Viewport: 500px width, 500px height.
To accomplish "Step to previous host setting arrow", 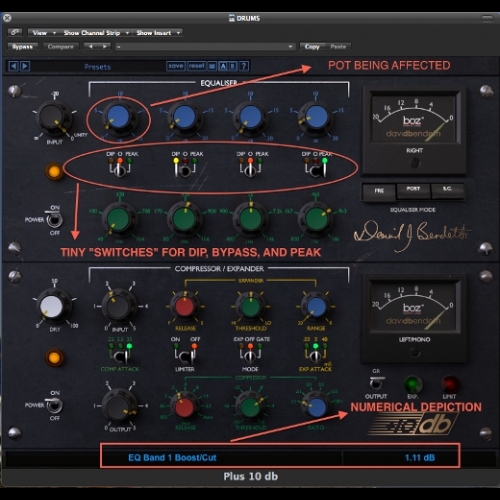I will [90, 47].
